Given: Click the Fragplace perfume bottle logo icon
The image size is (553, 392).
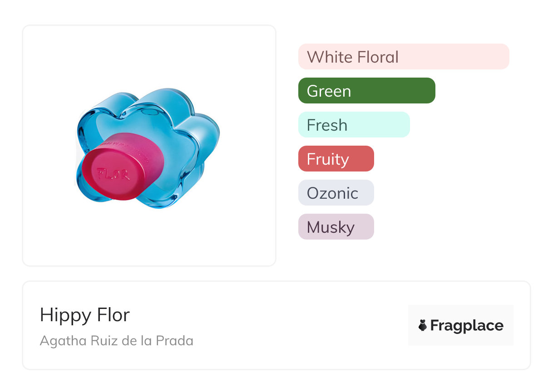Looking at the screenshot, I should pos(423,325).
